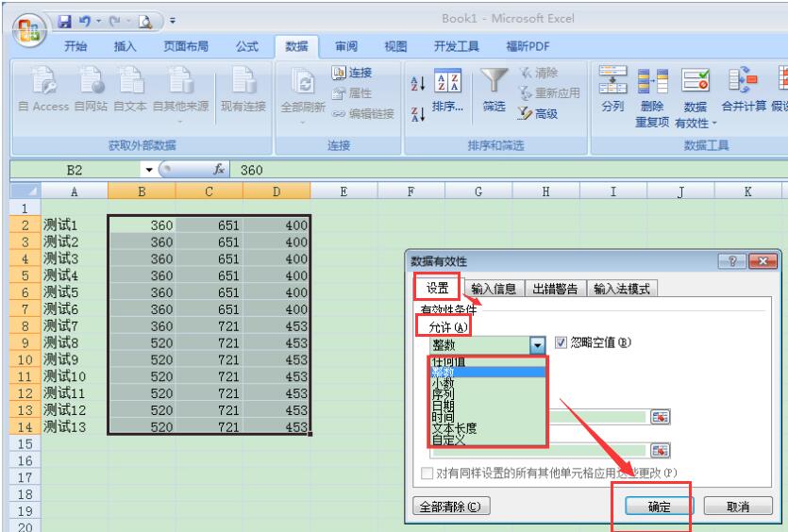Click the 分列 (Text to Columns) icon

[x=612, y=85]
